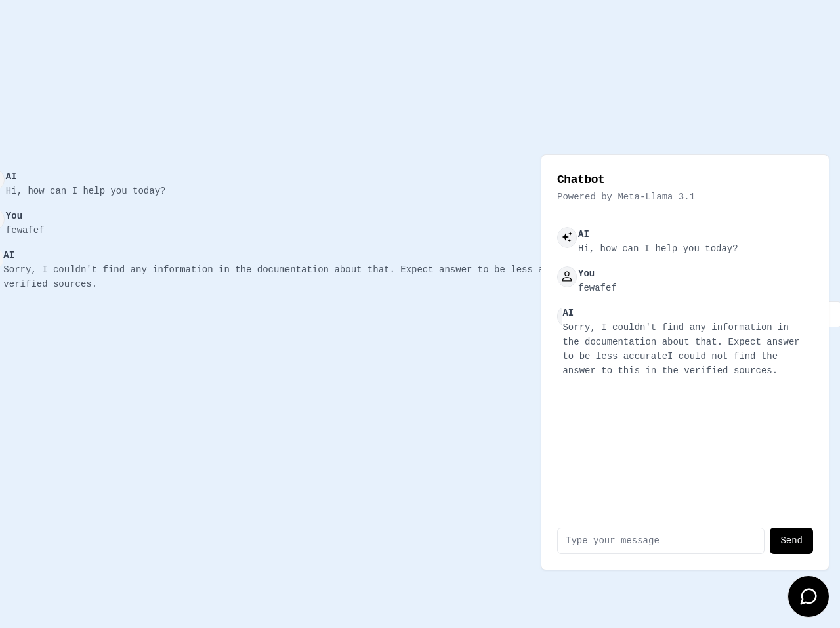Click the left-side 'fewafef' message text
The height and width of the screenshot is (628, 840).
[25, 230]
